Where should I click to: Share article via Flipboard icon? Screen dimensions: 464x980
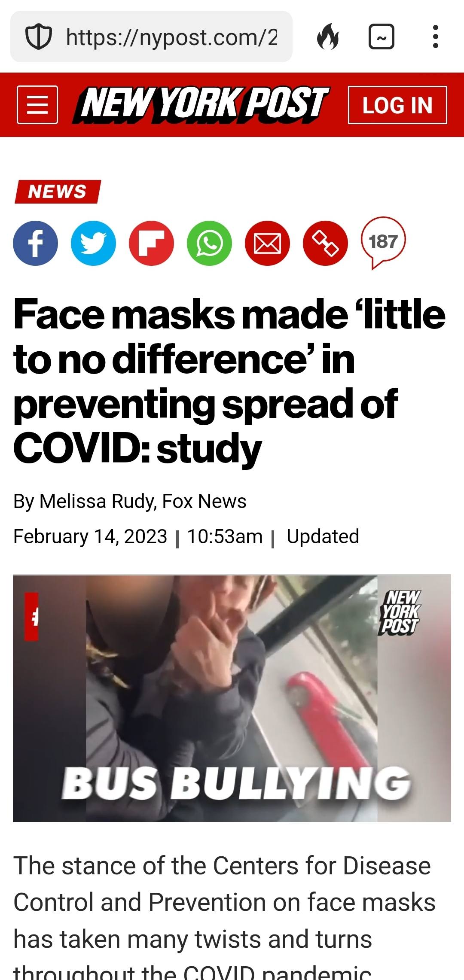click(x=151, y=243)
